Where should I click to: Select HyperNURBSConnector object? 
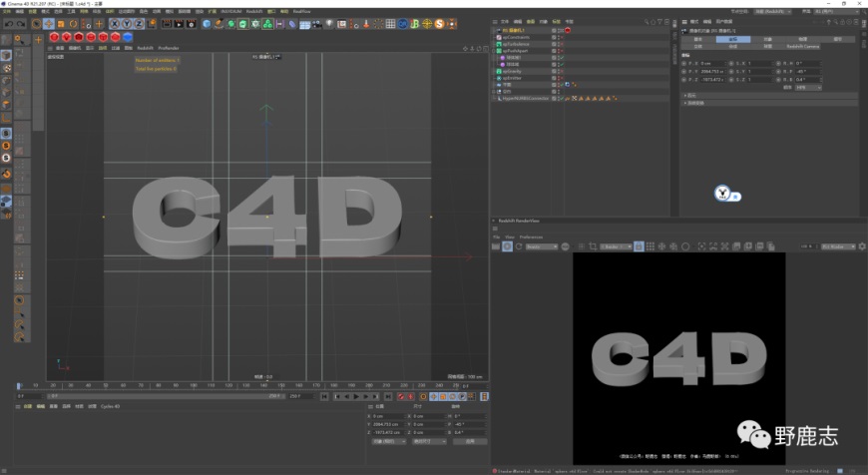coord(526,99)
